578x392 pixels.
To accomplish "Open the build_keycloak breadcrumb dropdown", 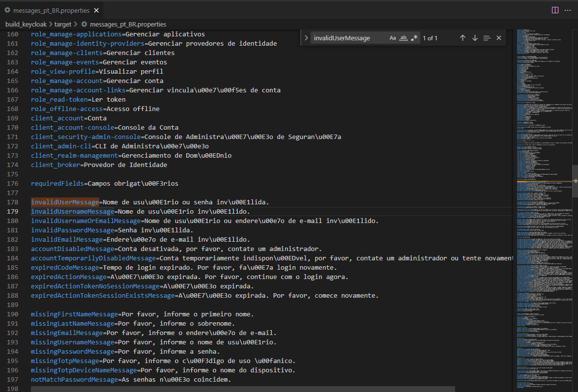I will coord(26,24).
